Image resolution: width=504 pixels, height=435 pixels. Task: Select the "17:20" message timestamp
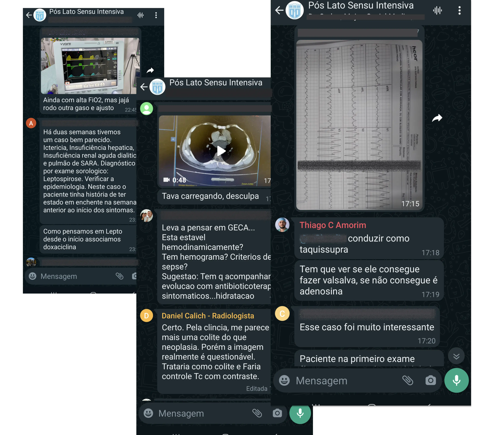[427, 341]
